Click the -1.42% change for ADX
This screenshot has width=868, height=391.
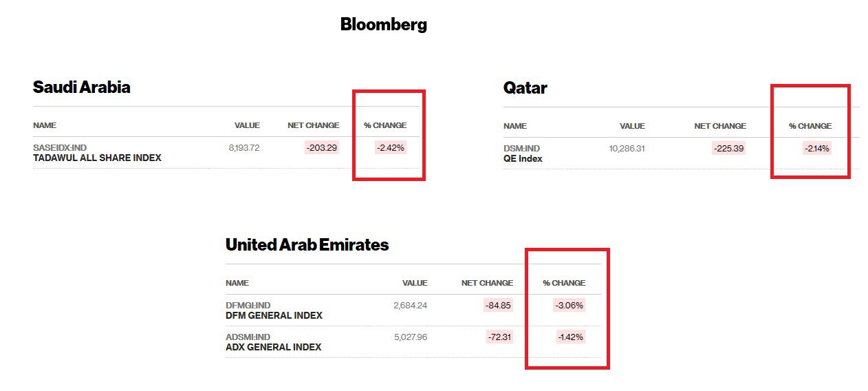tap(570, 337)
